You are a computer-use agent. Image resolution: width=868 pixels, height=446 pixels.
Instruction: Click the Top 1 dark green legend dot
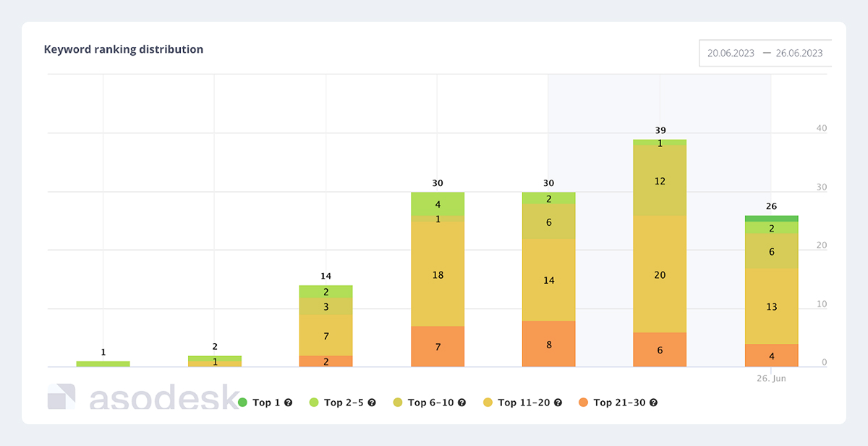coord(243,403)
